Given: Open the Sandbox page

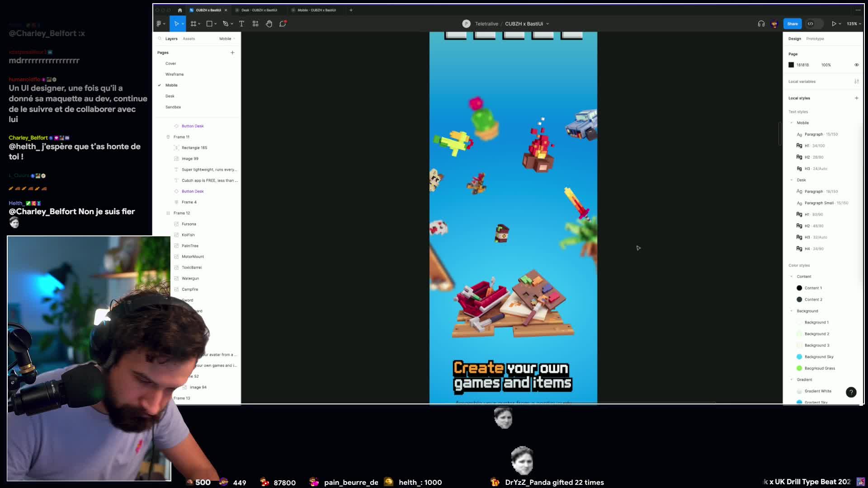Looking at the screenshot, I should pos(173,107).
